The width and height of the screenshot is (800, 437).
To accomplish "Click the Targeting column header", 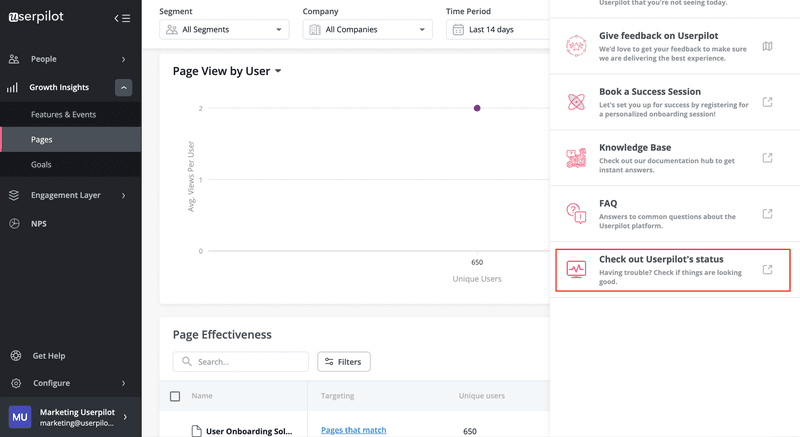I will click(337, 396).
